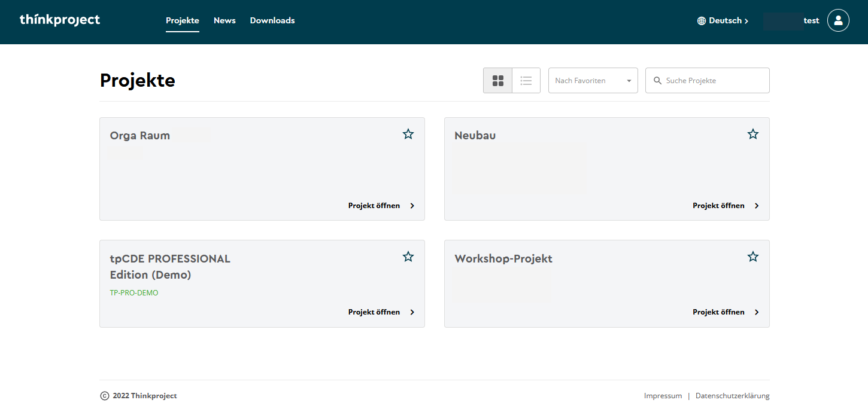The height and width of the screenshot is (409, 868).
Task: Open the user profile avatar icon
Action: pos(838,20)
